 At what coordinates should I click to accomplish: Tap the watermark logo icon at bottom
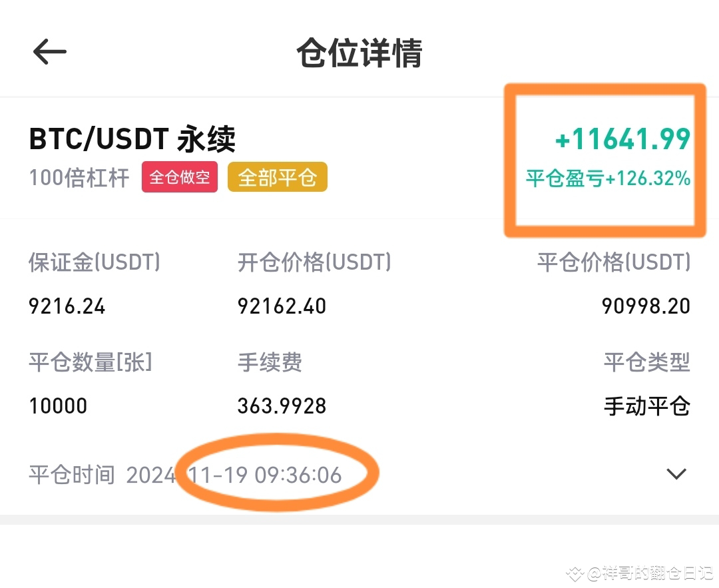coord(575,573)
